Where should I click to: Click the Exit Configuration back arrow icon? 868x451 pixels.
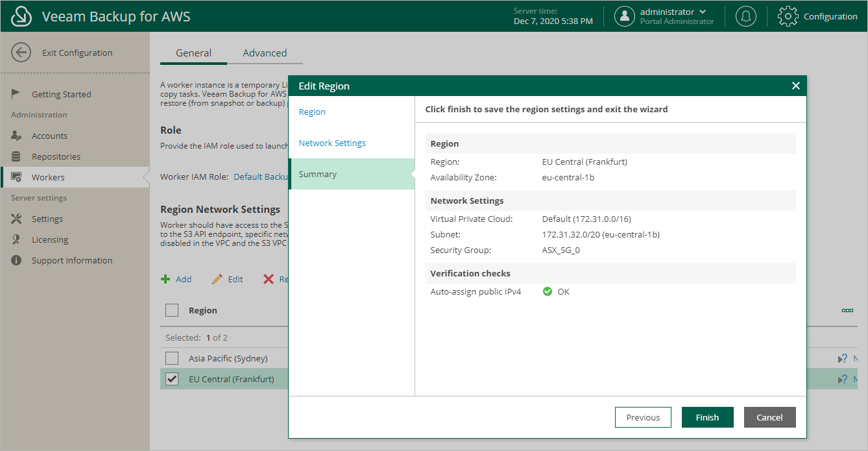tap(21, 53)
